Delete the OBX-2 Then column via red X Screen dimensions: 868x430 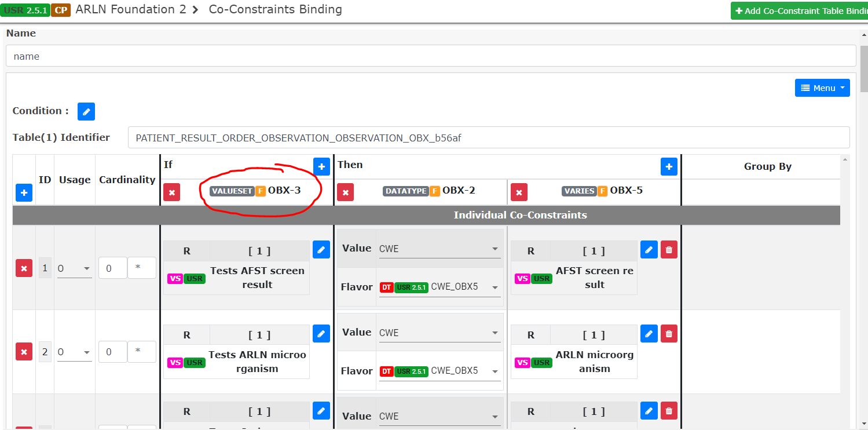(345, 192)
